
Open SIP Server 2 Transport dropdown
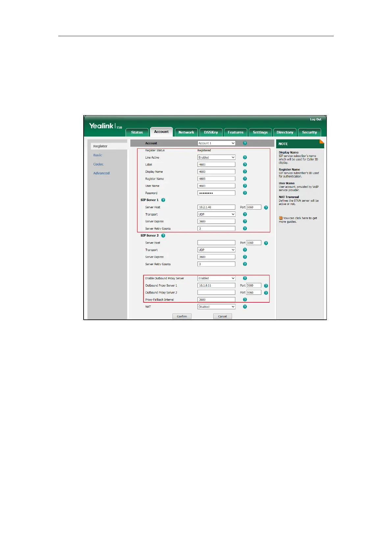coord(217,250)
